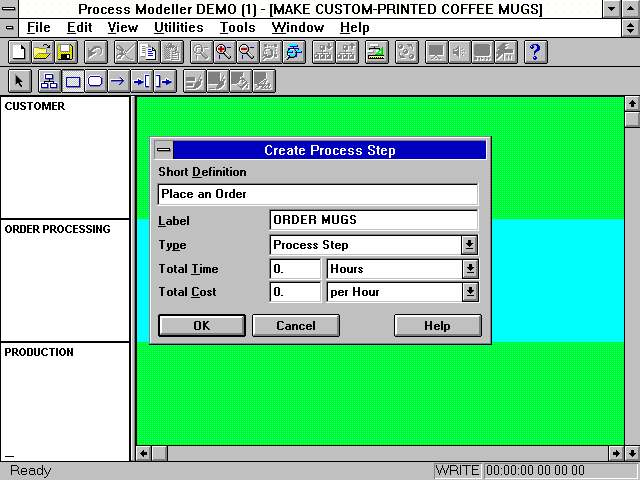Viewport: 640px width, 480px height.
Task: Open the Utilities menu
Action: tap(179, 28)
